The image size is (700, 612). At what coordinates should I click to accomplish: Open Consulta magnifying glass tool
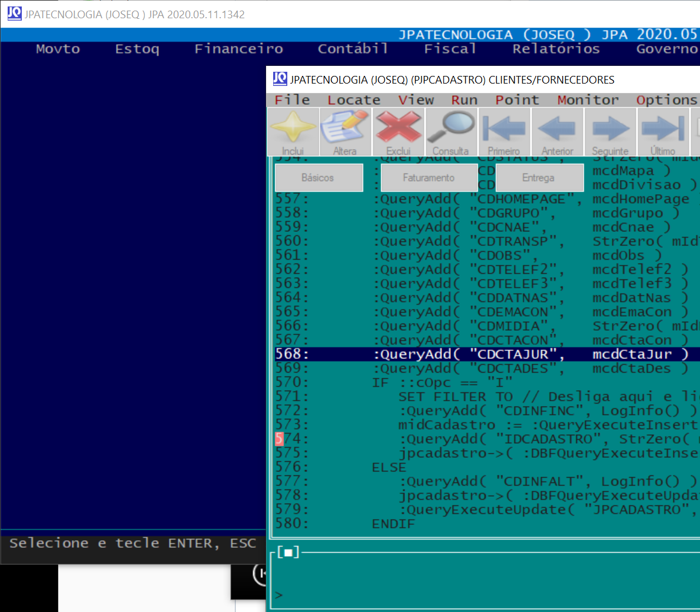451,132
